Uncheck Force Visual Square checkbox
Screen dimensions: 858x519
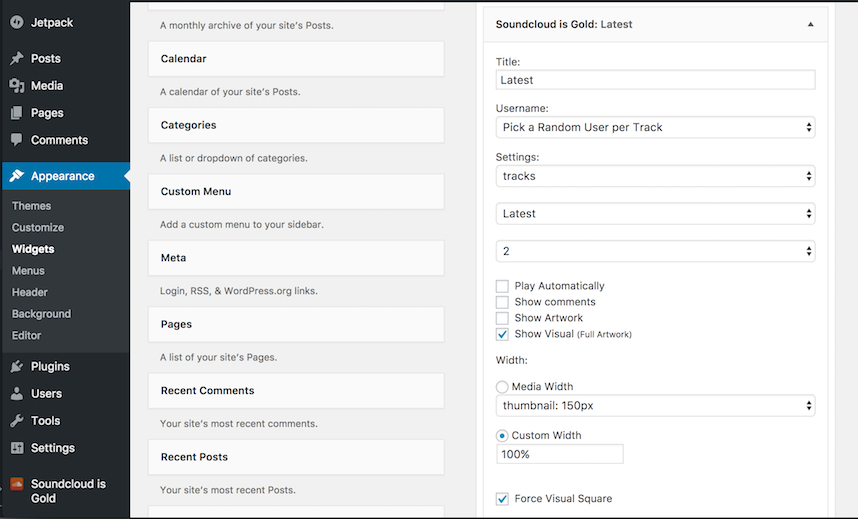(x=502, y=499)
